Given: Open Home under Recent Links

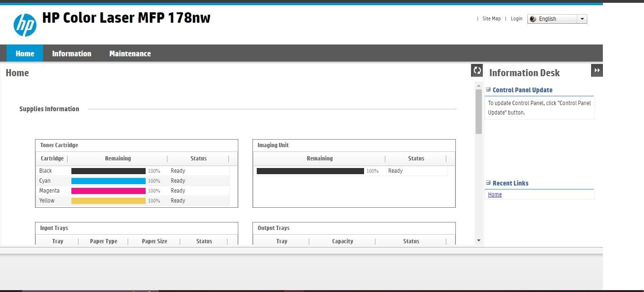Looking at the screenshot, I should tap(495, 194).
